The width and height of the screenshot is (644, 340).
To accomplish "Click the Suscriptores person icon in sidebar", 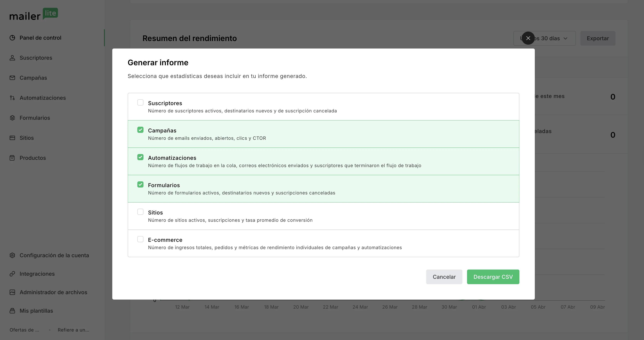I will [12, 58].
